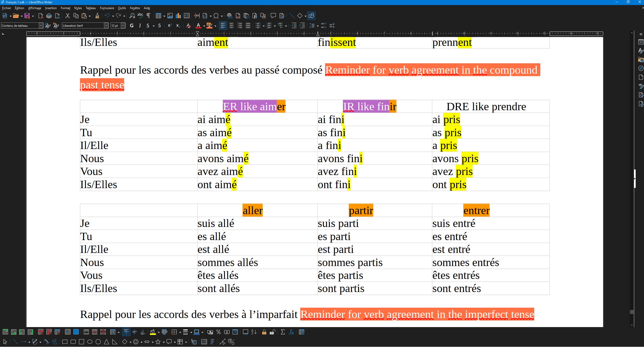Click the Sum icon in the table toolbar
This screenshot has height=347, width=644.
pos(282,332)
